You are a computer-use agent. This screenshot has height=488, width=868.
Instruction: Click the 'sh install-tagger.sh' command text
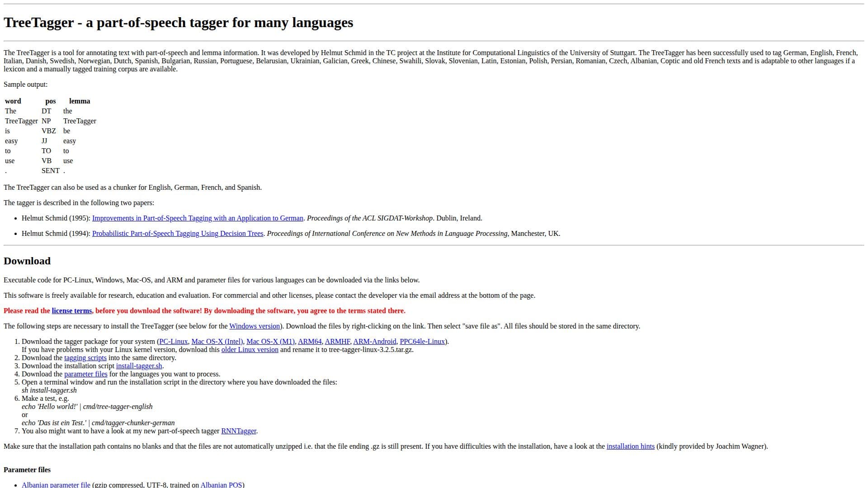[x=49, y=390]
